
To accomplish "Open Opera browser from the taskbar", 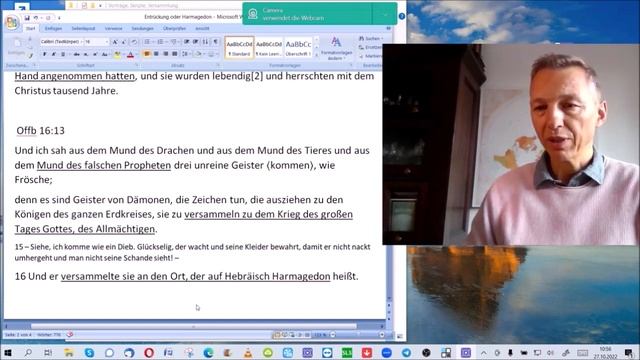I will tap(149, 352).
